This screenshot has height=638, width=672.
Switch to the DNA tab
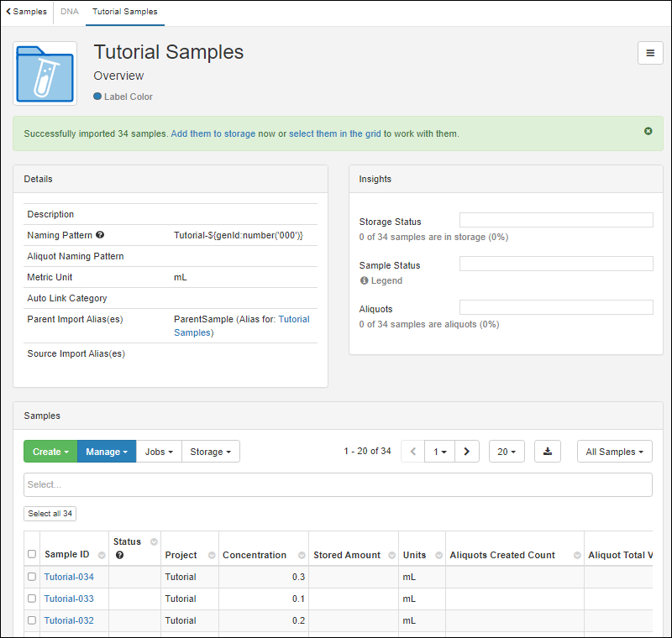click(69, 12)
